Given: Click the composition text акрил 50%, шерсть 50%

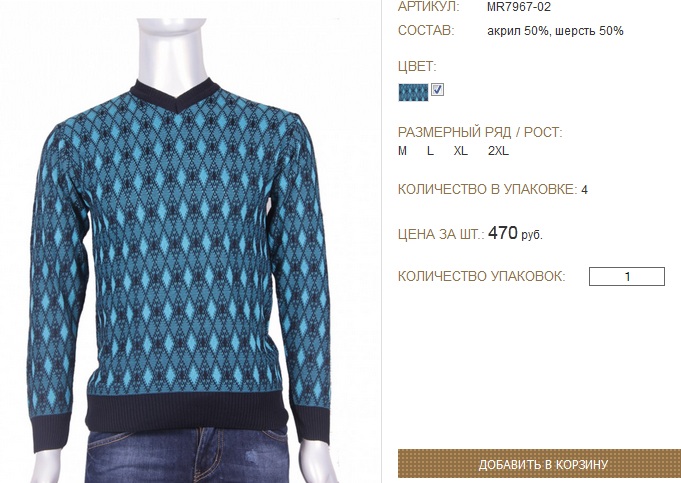Looking at the screenshot, I should coord(555,31).
